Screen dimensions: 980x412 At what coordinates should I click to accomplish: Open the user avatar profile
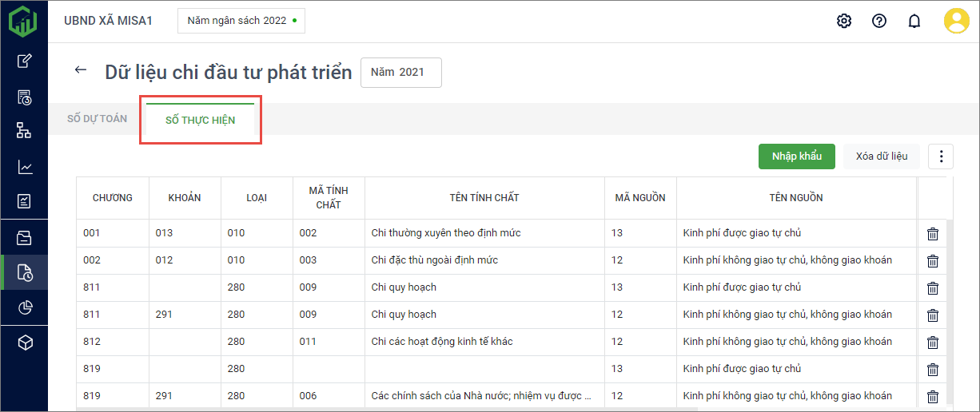click(x=956, y=21)
